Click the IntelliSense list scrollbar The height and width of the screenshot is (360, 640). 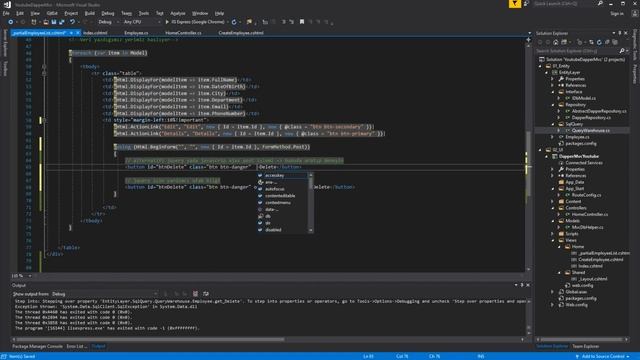coord(311,203)
